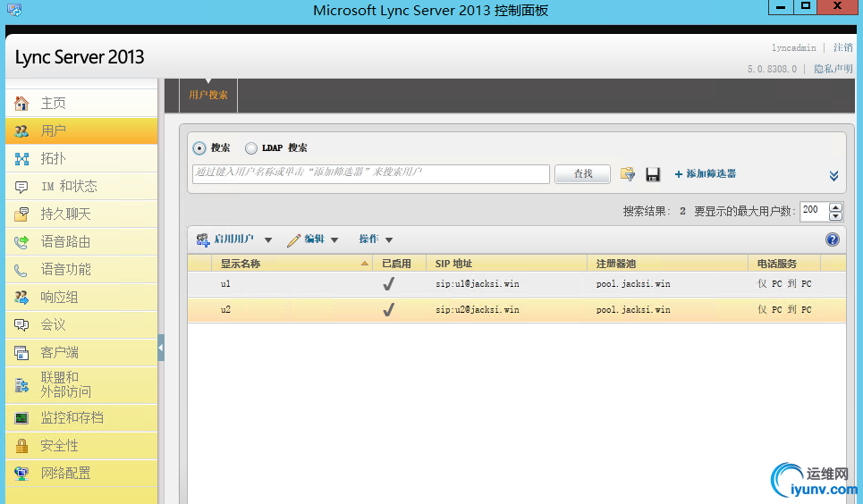Click the 已启用 column header
This screenshot has width=863, height=504.
(x=400, y=264)
